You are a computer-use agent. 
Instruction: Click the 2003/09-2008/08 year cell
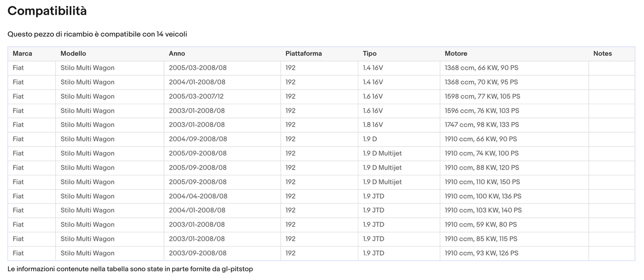197,253
